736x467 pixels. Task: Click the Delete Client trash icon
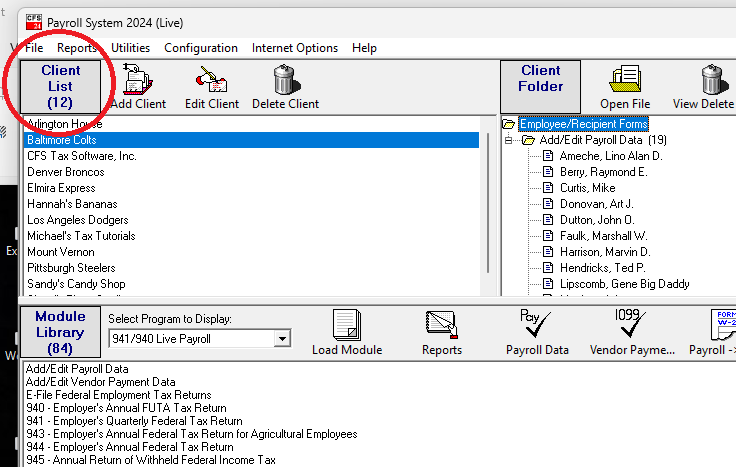pos(286,80)
